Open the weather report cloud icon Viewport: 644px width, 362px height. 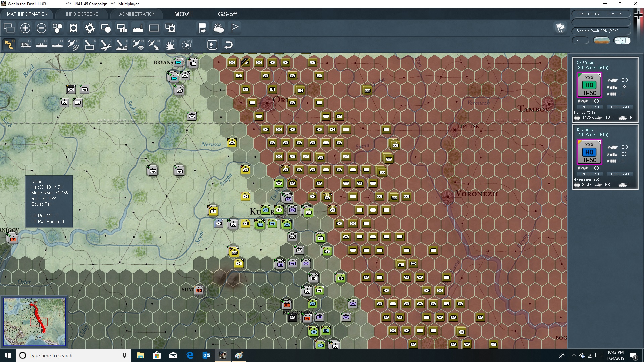point(219,28)
